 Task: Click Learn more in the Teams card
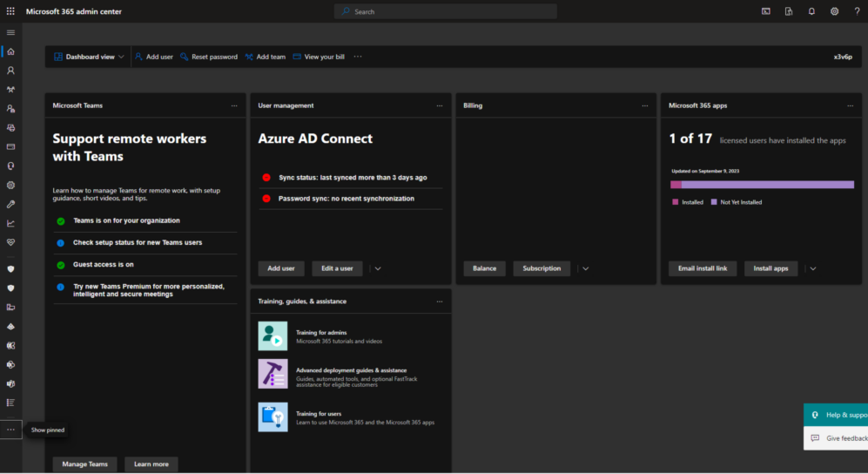[151, 464]
